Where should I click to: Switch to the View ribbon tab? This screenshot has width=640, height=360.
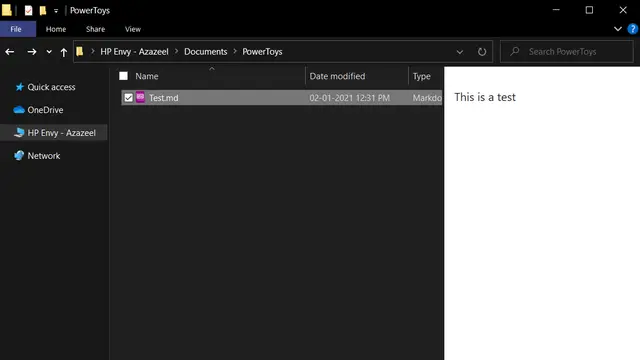point(133,29)
